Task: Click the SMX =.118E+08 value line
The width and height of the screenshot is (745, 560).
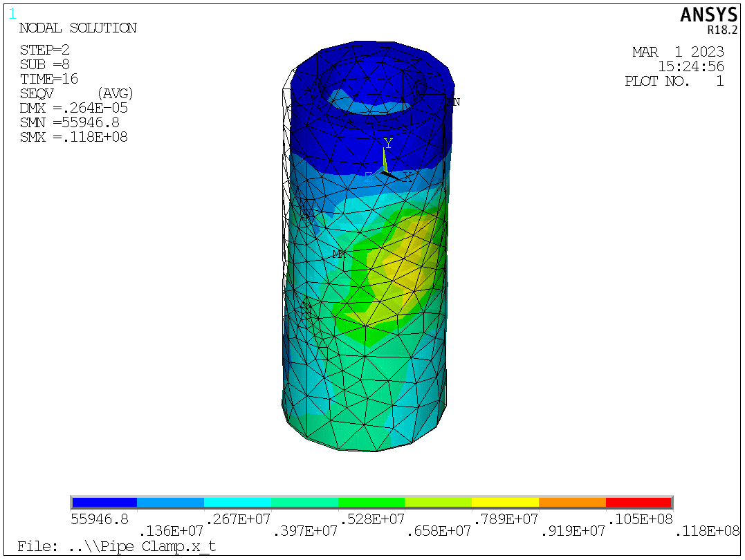Action: tap(73, 137)
